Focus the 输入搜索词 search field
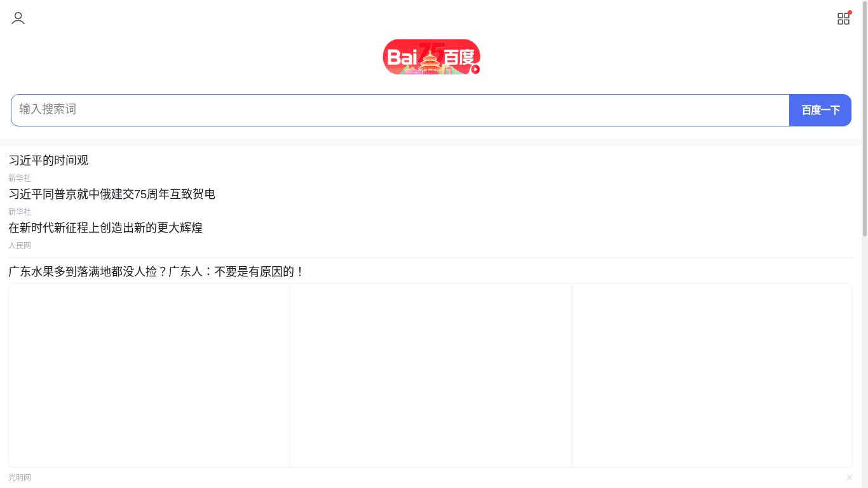The height and width of the screenshot is (488, 868). pos(400,110)
